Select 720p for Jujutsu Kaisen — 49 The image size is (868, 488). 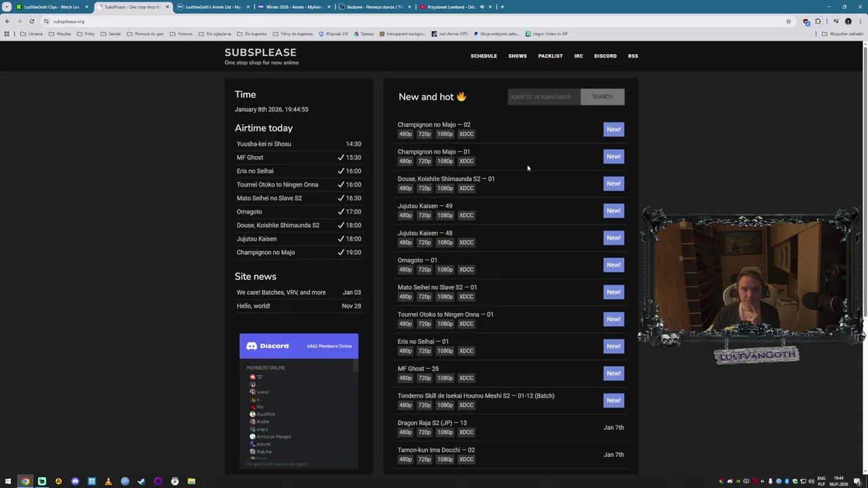click(425, 216)
